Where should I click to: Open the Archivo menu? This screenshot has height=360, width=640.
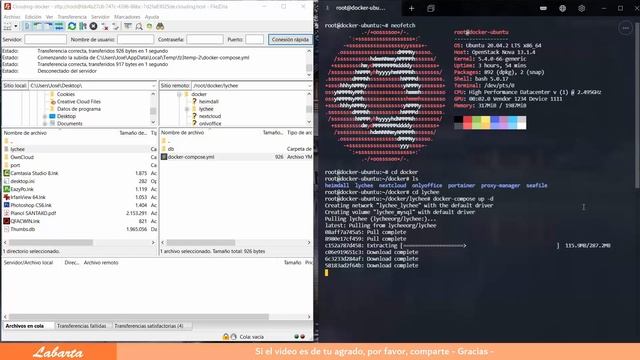(12, 17)
